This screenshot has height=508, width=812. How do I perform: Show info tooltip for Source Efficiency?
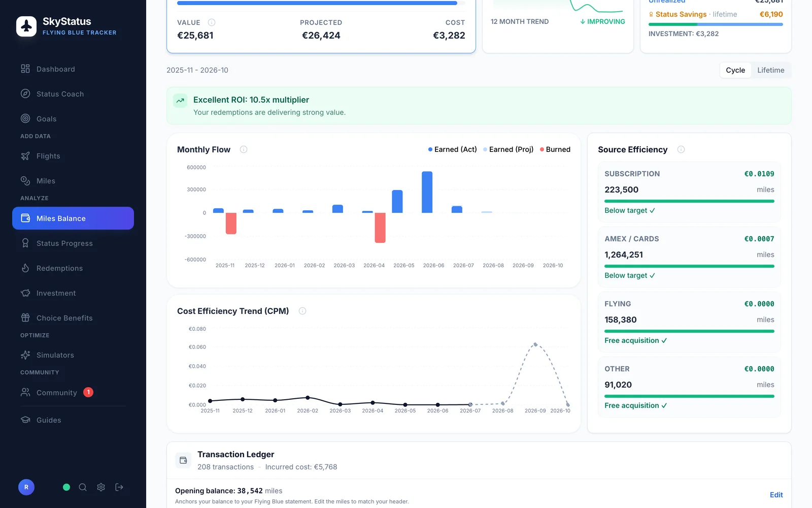pyautogui.click(x=681, y=149)
